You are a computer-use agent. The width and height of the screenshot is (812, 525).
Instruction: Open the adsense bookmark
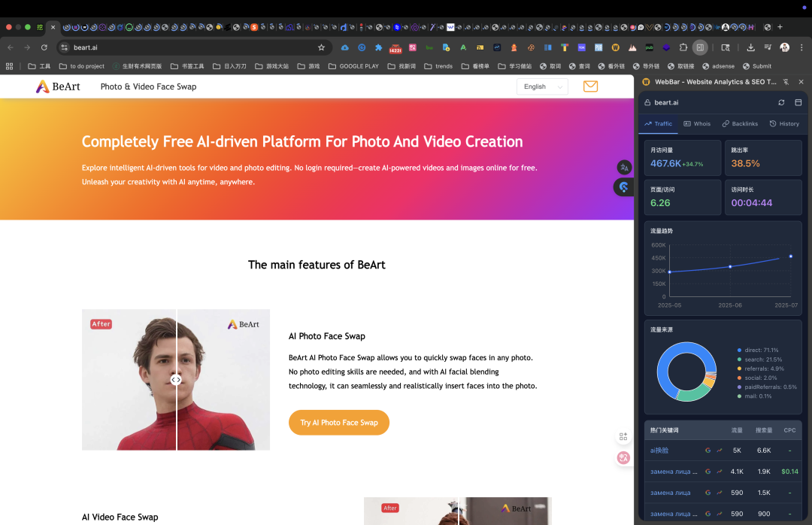[x=718, y=66]
